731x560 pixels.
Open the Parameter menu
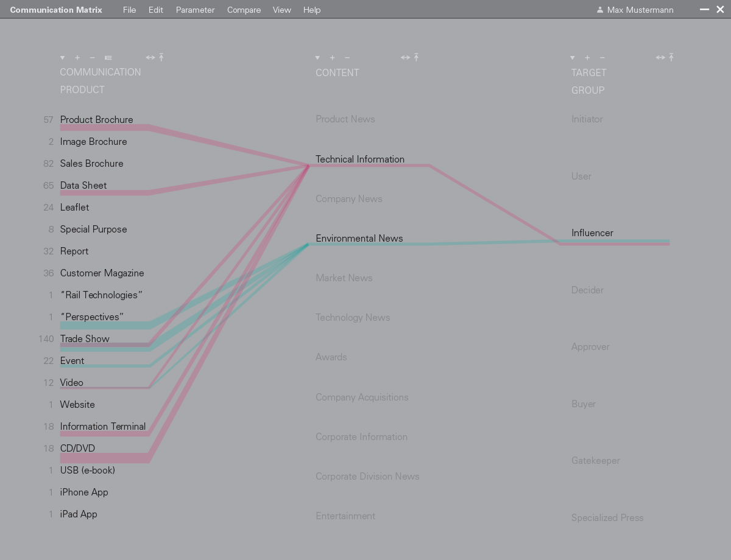pos(196,10)
